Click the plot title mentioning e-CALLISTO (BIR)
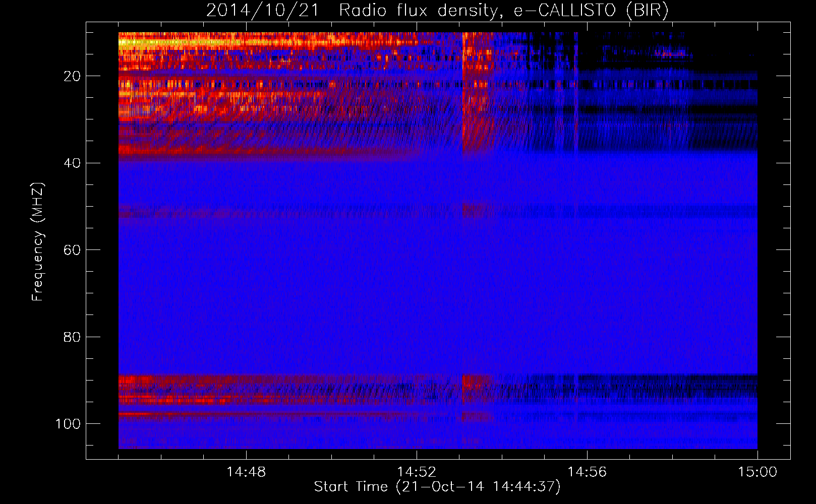Viewport: 816px width, 504px height. (x=437, y=10)
